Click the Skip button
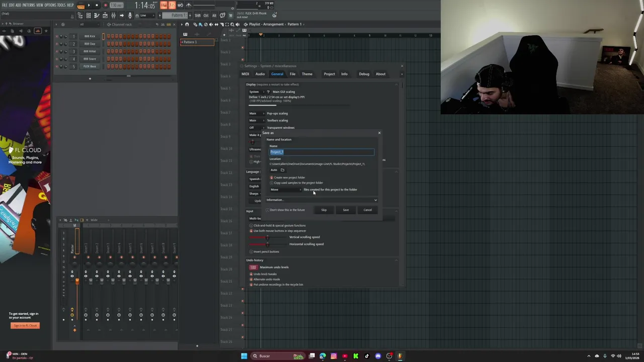Image resolution: width=644 pixels, height=362 pixels. pos(324,210)
